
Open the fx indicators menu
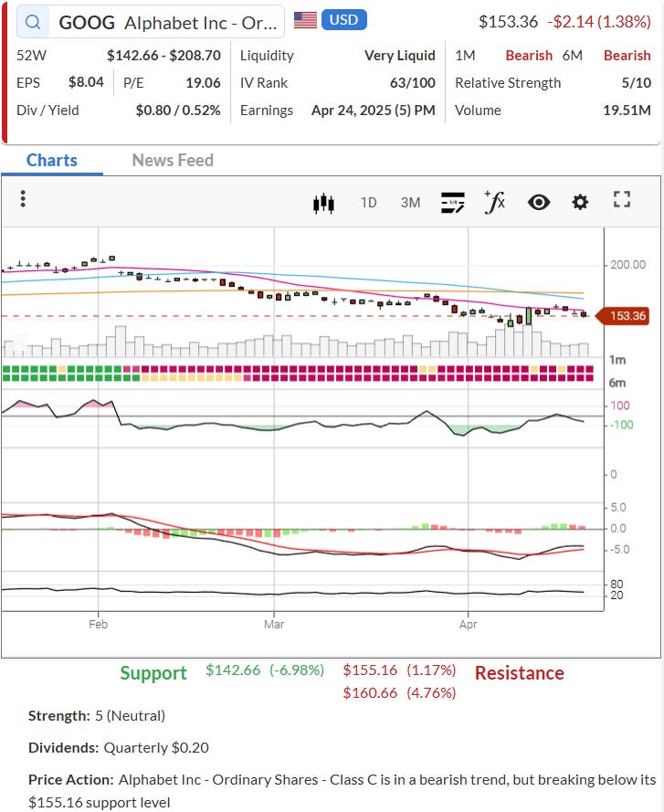pos(495,202)
